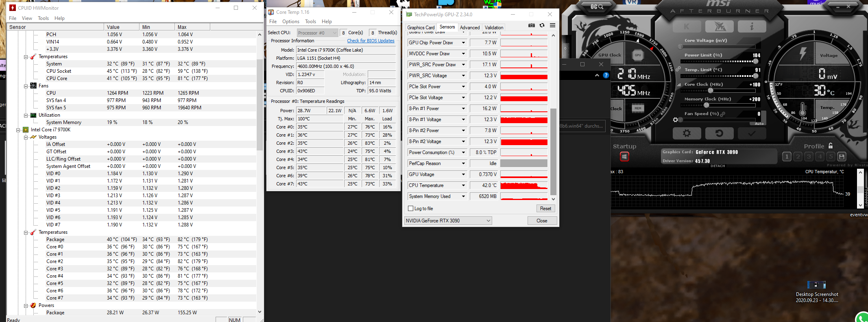Select Afterburner profile slot 4
The width and height of the screenshot is (868, 322).
(x=820, y=157)
